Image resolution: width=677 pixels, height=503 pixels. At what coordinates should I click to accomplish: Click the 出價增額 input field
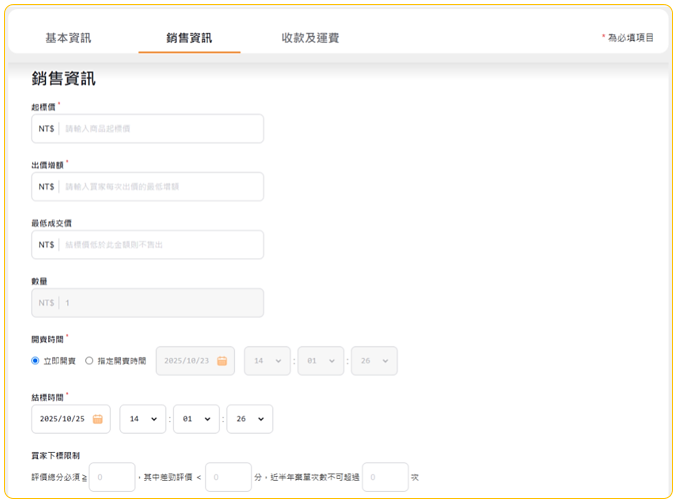click(160, 187)
